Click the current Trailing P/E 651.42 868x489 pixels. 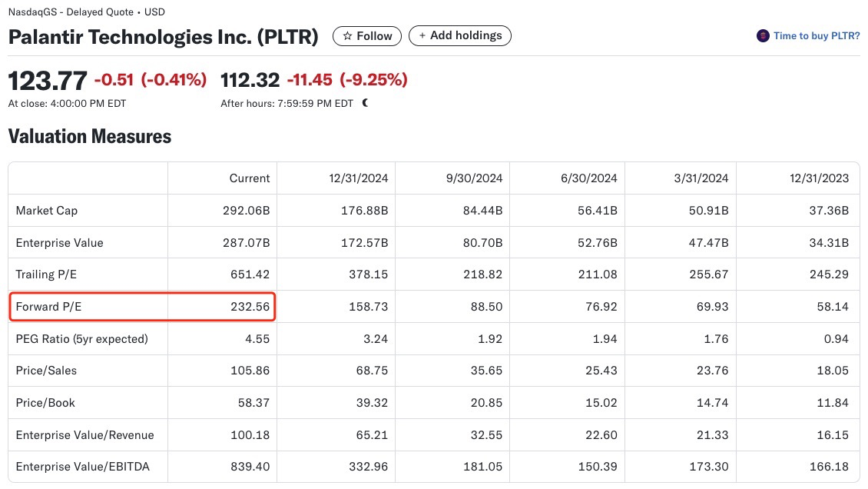pos(250,274)
